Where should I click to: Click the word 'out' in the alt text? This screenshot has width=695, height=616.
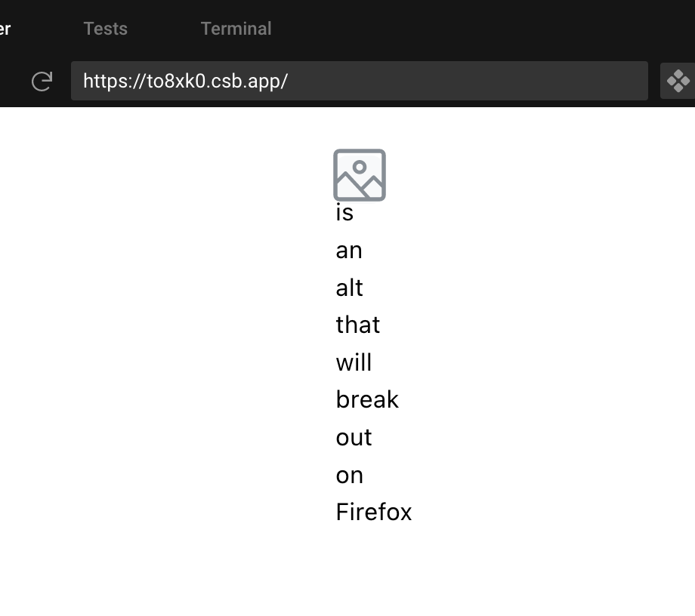(354, 437)
